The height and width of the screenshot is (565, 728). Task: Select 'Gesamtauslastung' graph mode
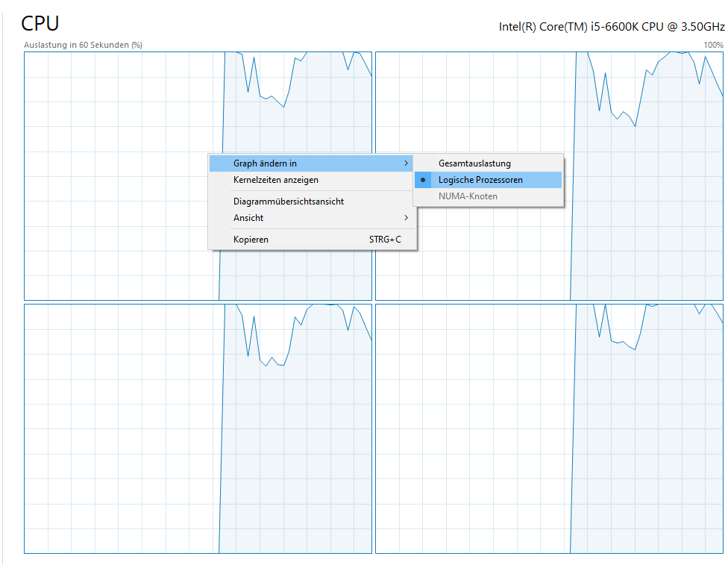click(x=474, y=163)
